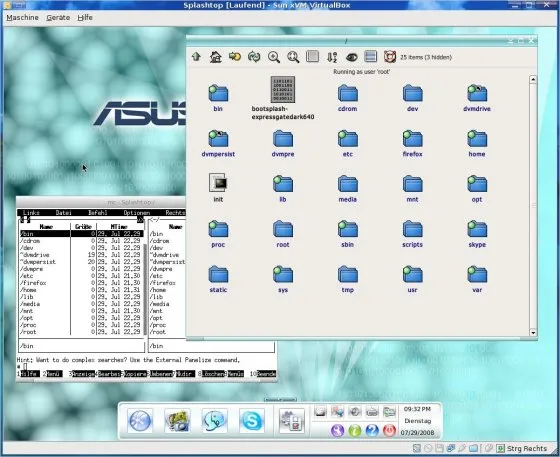Open the Optionen menu in mc window
The height and width of the screenshot is (457, 560).
(137, 212)
